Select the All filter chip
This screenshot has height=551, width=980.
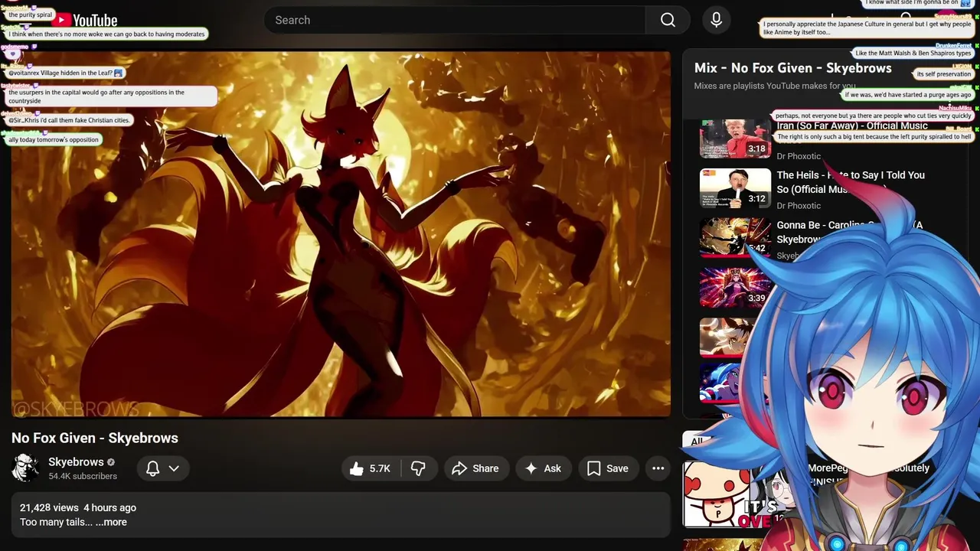697,441
